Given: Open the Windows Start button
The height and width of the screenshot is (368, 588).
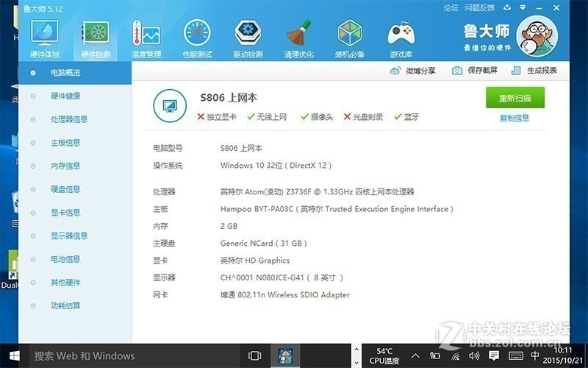Looking at the screenshot, I should [x=14, y=355].
